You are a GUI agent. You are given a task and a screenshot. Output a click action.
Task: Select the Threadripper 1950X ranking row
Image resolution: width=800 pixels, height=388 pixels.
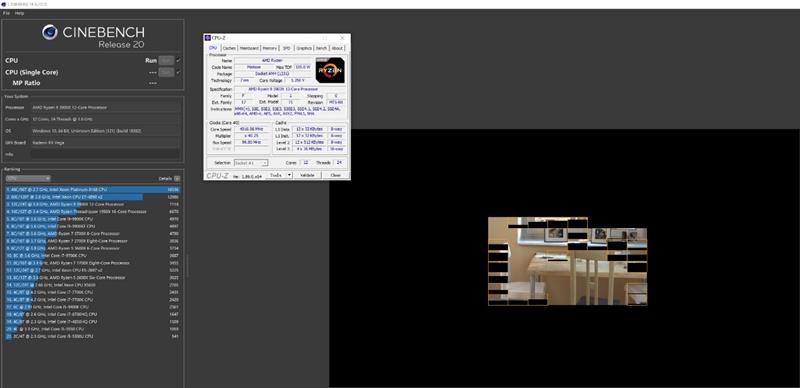point(92,211)
